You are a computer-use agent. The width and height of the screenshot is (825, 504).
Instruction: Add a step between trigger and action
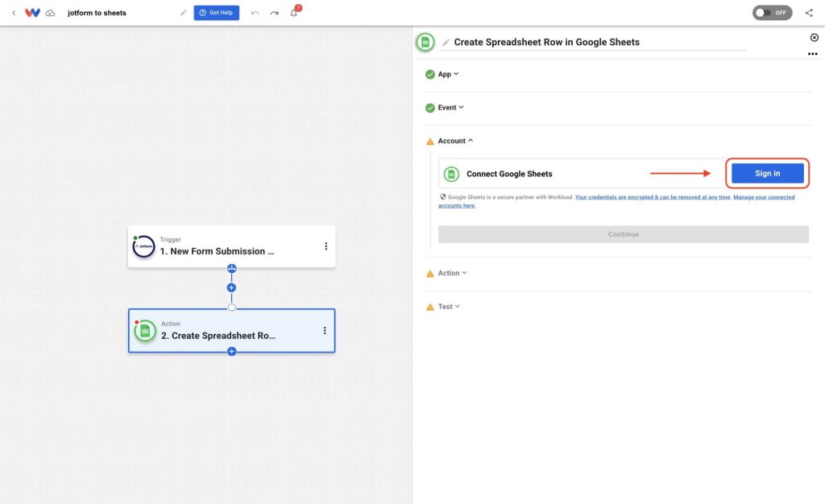point(231,287)
